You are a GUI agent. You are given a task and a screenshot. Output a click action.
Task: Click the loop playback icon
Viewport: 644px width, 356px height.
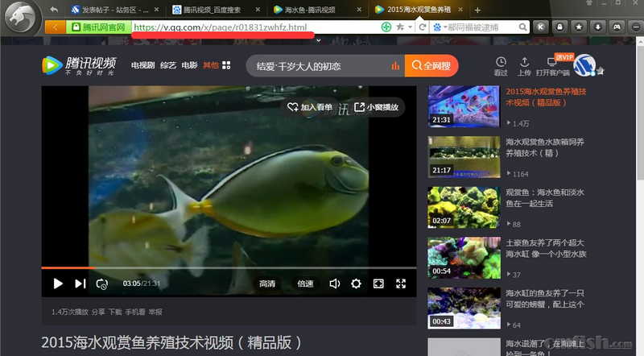[x=102, y=284]
